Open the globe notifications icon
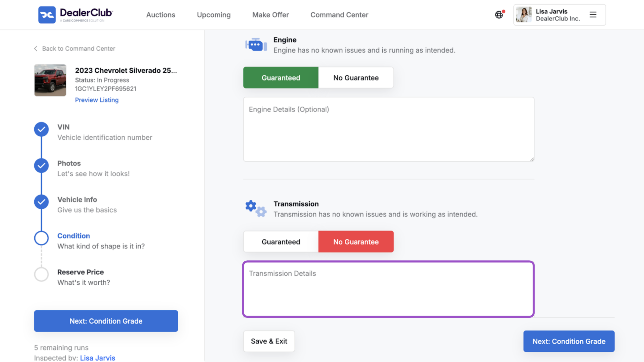The height and width of the screenshot is (362, 644). coord(499,15)
